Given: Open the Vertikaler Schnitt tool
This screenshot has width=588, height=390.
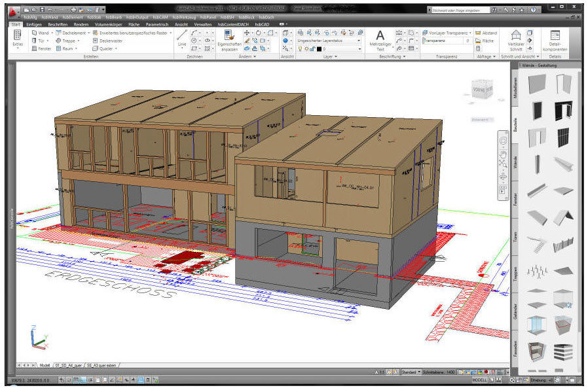Looking at the screenshot, I should (516, 41).
